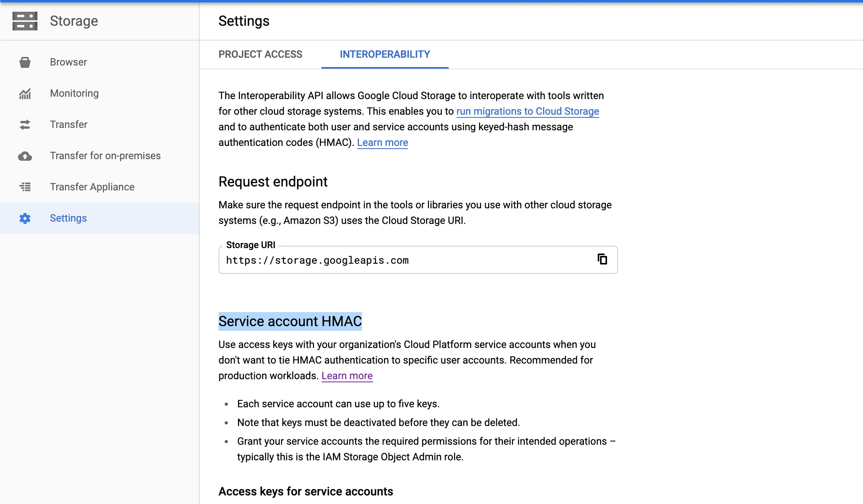This screenshot has width=863, height=504.
Task: Open Learn more link after HMAC description
Action: (x=382, y=143)
